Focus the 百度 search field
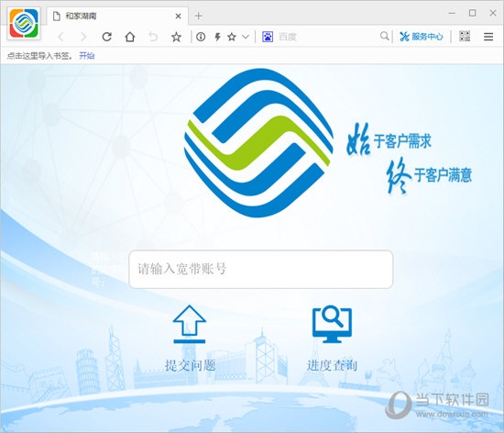Screen dimensions: 504x433 pos(326,37)
